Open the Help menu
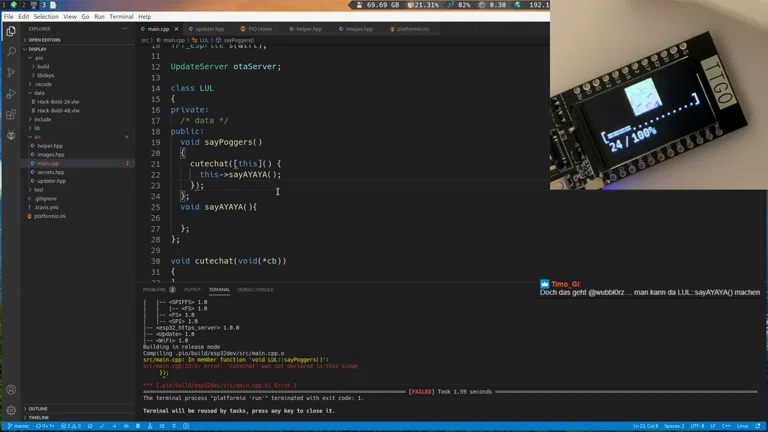The height and width of the screenshot is (432, 768). point(144,17)
